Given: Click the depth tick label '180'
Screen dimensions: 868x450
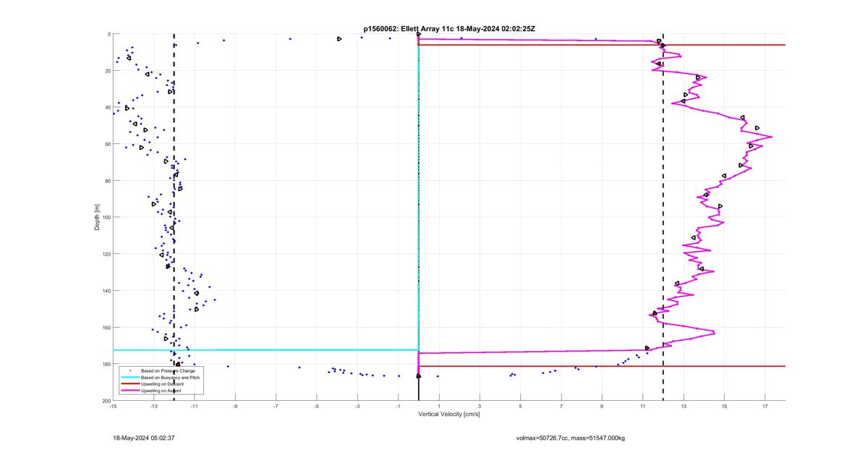Looking at the screenshot, I should coord(106,364).
